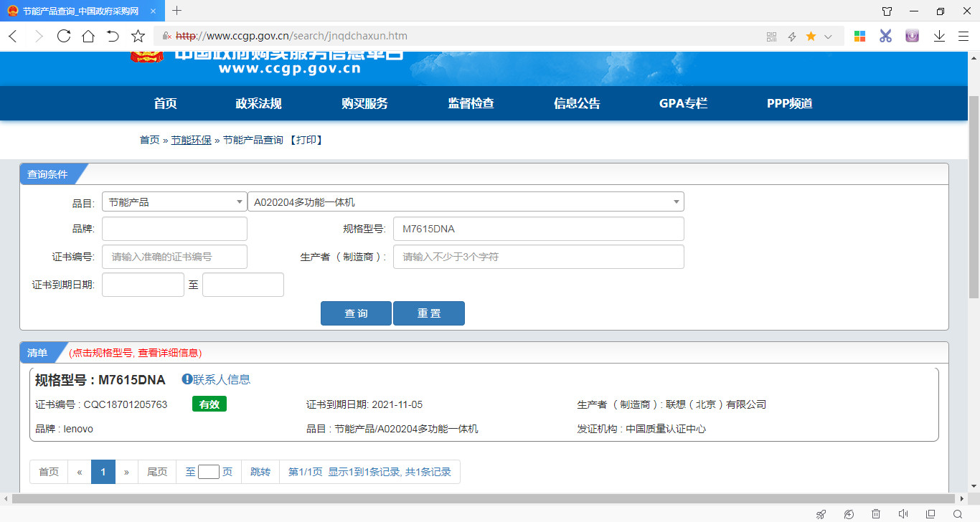Go to 首页 in pagination
Viewport: 980px width, 522px height.
pos(49,472)
